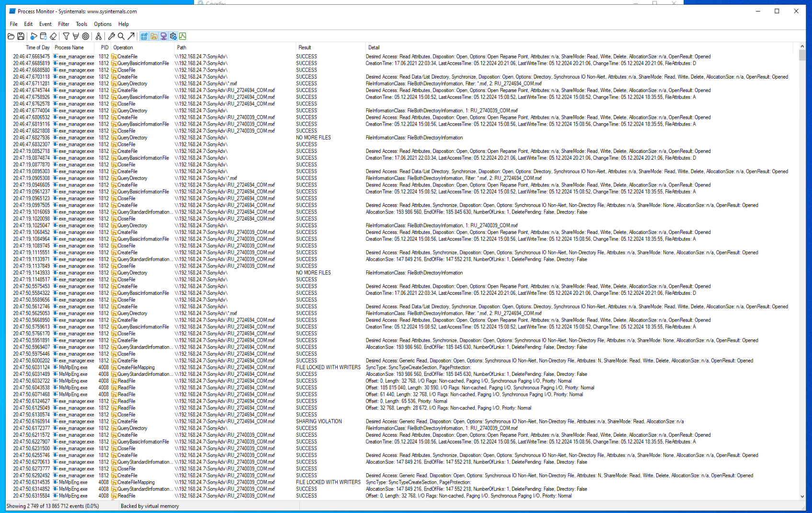Viewport: 812px width, 513px height.
Task: Toggle Show Registry Activity icon
Action: 144,36
